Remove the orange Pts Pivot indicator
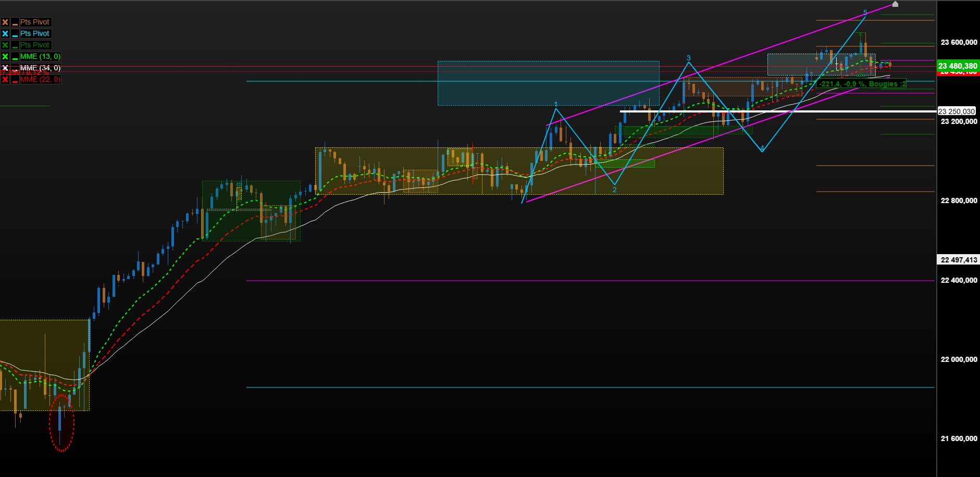 coord(5,22)
